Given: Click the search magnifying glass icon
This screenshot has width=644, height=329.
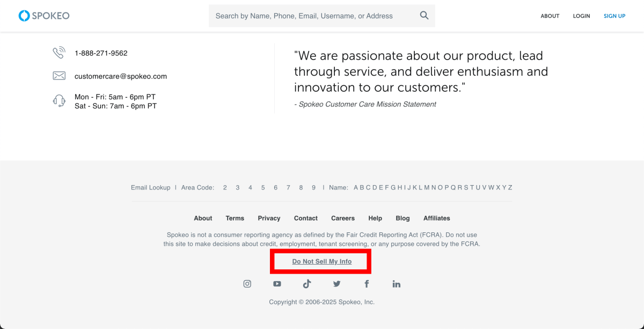Looking at the screenshot, I should pos(424,16).
